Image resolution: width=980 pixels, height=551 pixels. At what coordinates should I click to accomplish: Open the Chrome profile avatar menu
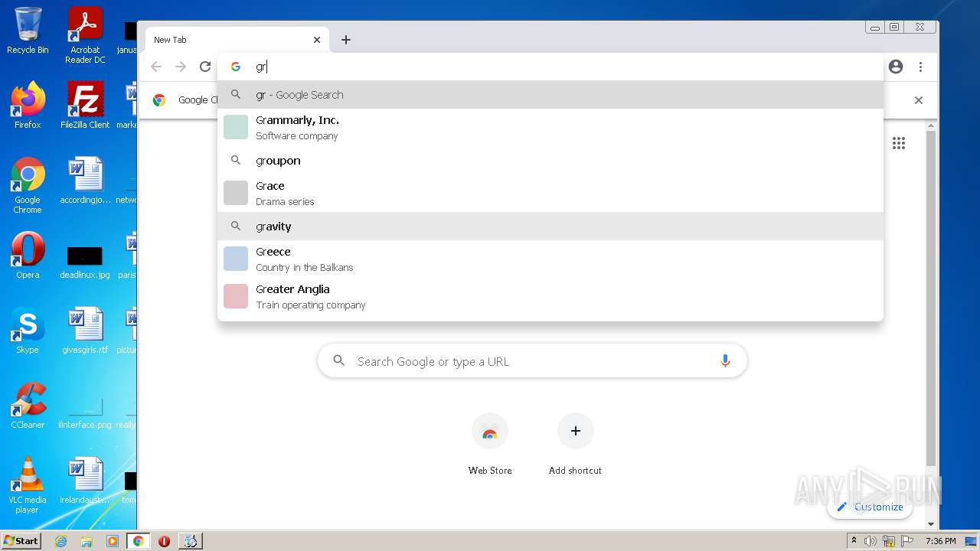tap(896, 67)
